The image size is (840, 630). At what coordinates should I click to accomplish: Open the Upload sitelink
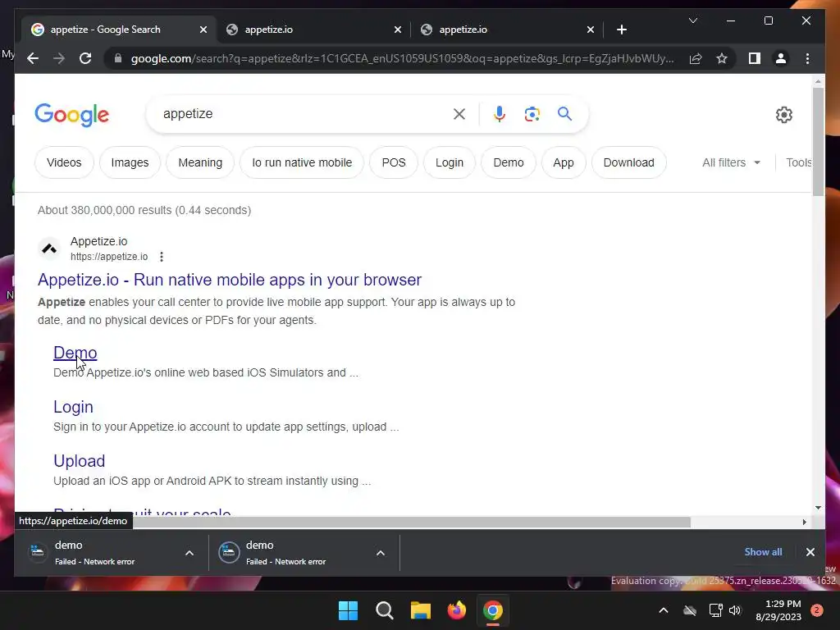click(x=80, y=461)
